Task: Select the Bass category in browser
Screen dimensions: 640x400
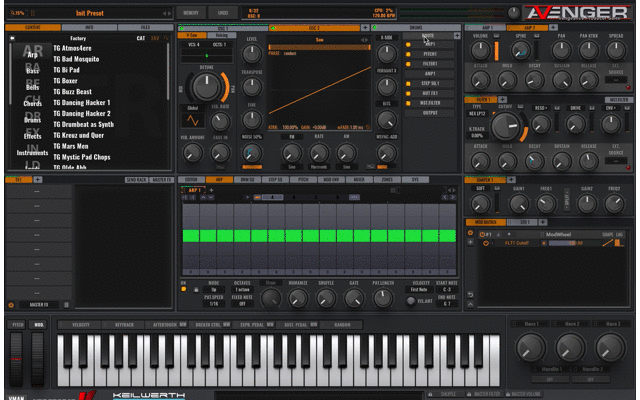Action: pos(33,69)
